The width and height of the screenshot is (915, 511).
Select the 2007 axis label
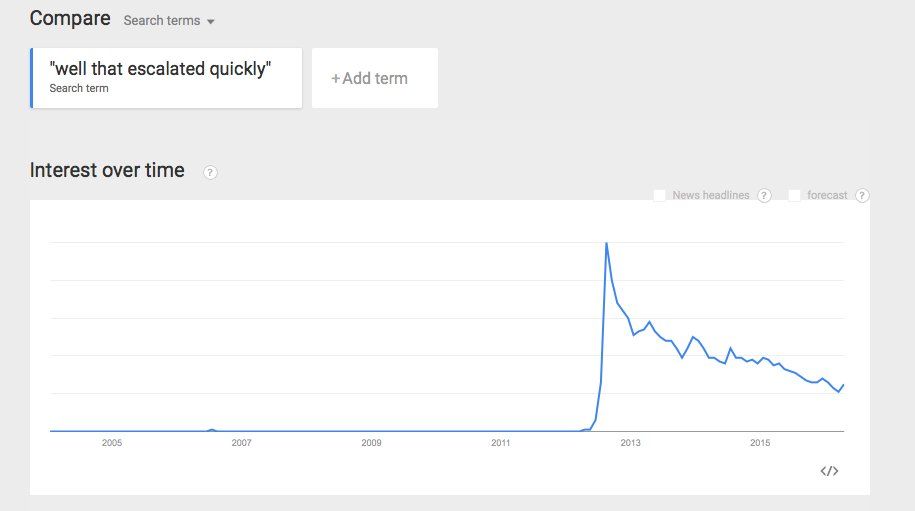click(241, 442)
